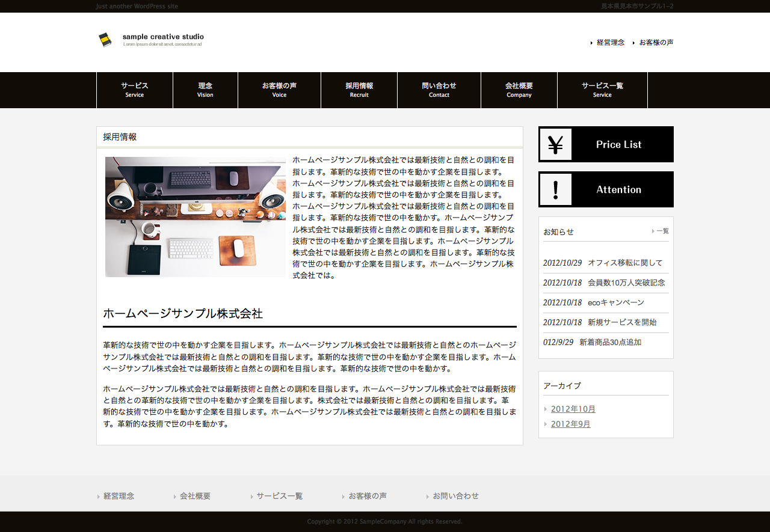Click the お問い合わせ footer link
This screenshot has width=770, height=532.
coord(455,496)
